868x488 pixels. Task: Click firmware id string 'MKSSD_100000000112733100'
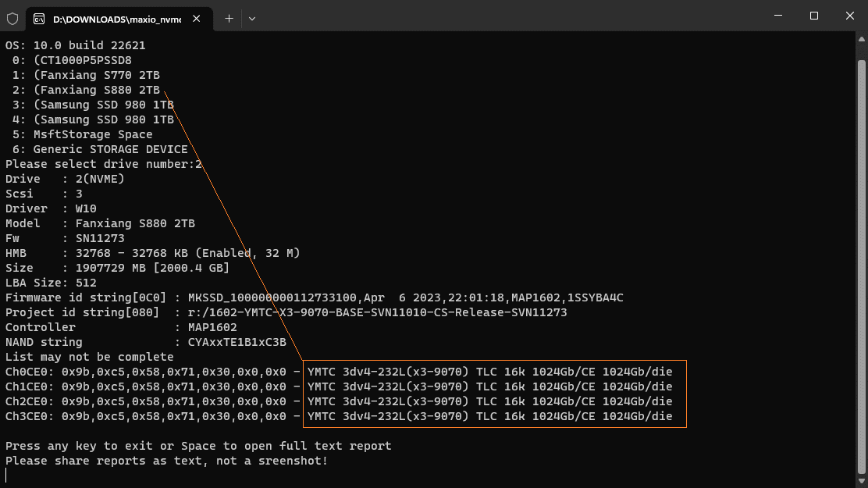274,298
